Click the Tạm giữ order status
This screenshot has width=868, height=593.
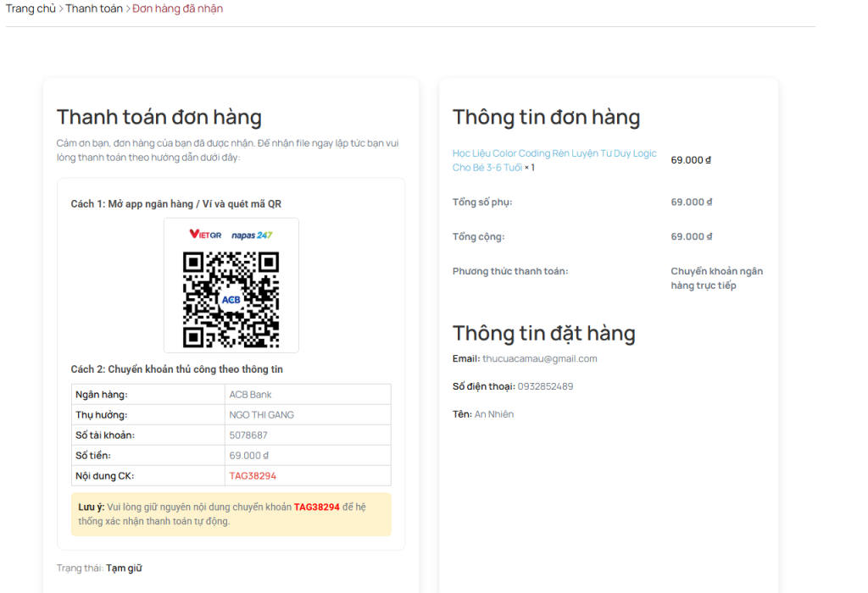[124, 568]
